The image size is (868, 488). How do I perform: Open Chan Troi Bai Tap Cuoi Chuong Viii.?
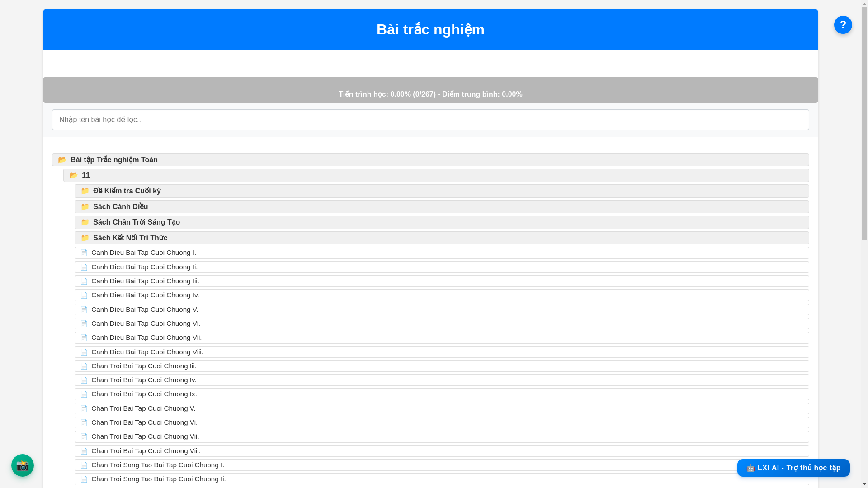coord(442,451)
